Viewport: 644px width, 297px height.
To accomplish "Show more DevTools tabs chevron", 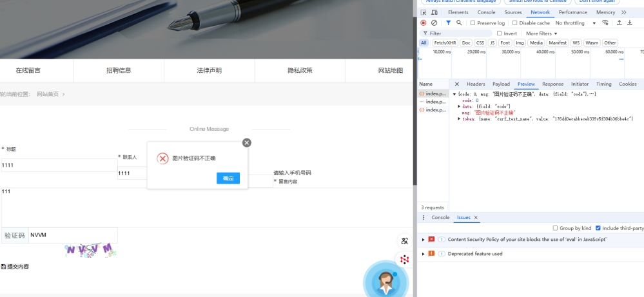I will [x=624, y=12].
